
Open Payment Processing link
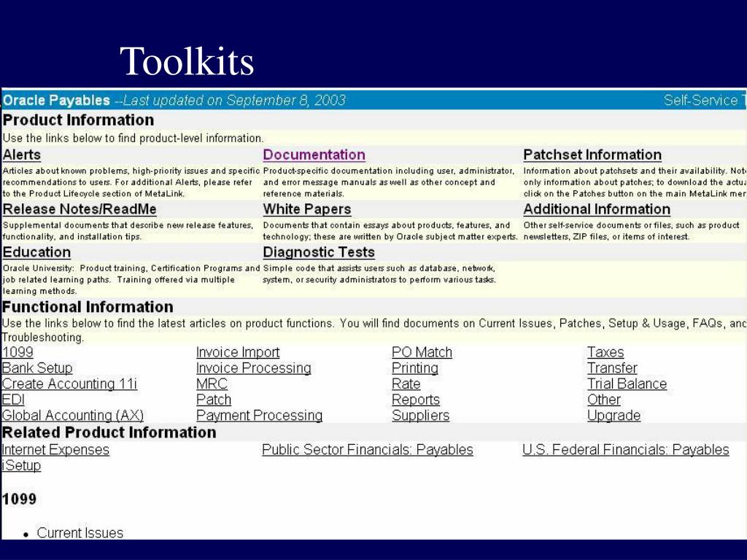(x=259, y=415)
